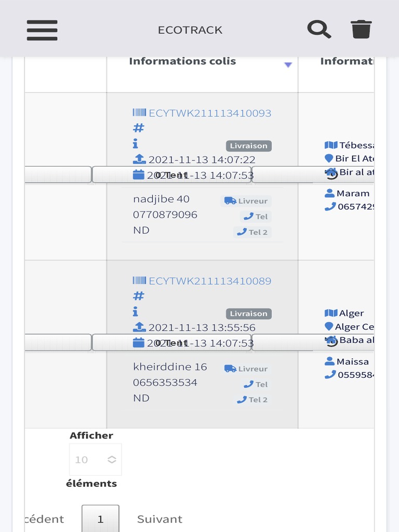Click the search magnifier icon
The height and width of the screenshot is (532, 399).
point(319,29)
